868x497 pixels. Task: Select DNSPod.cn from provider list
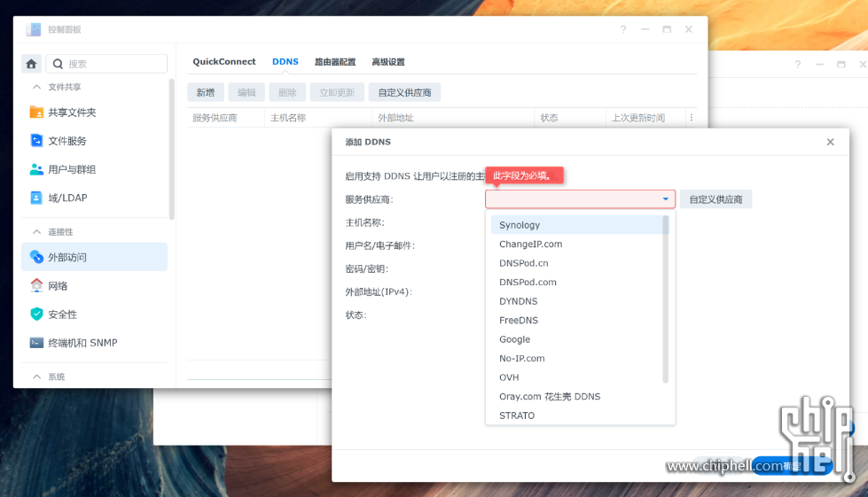coord(577,263)
